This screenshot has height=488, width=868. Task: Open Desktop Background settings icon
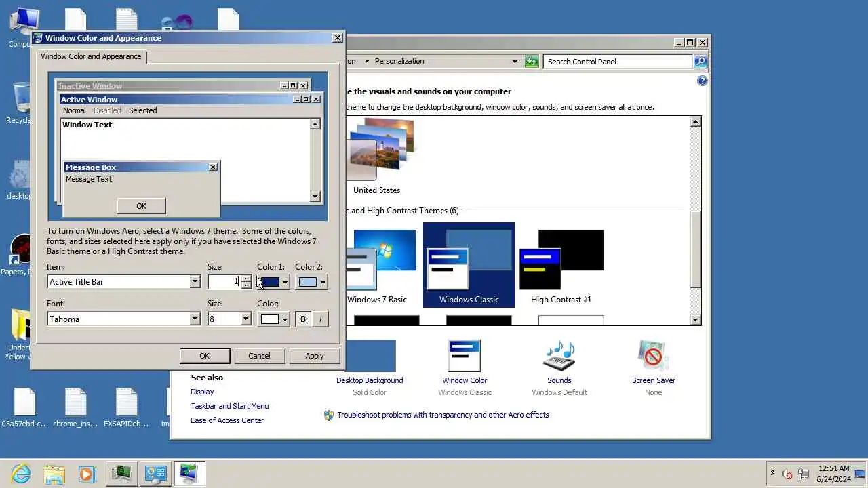(x=370, y=356)
